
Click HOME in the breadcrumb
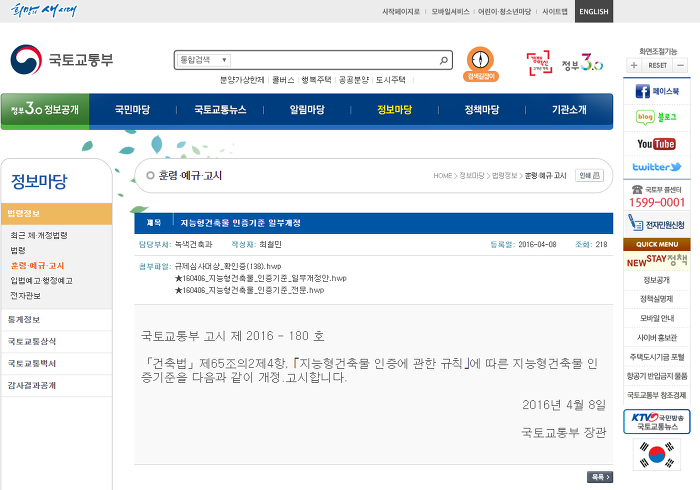pos(442,176)
